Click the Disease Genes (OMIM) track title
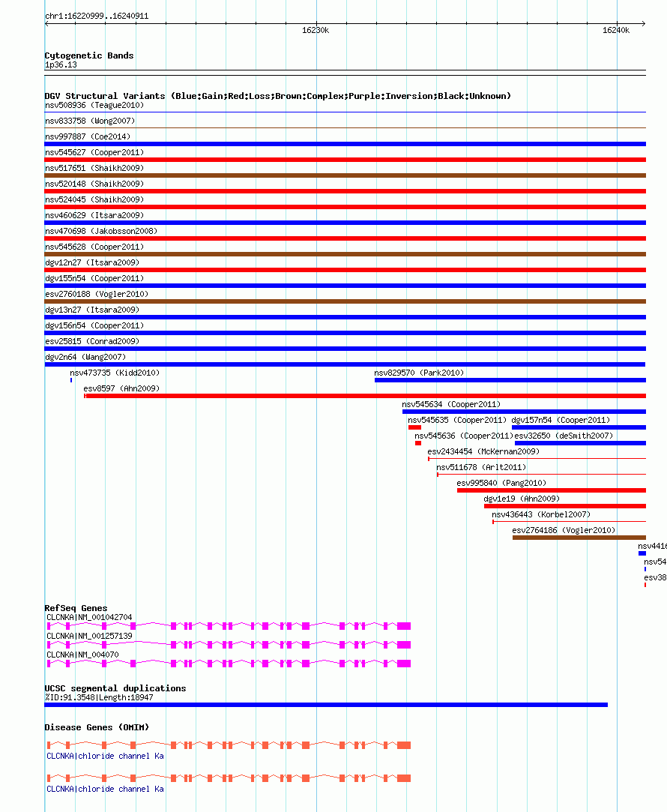The width and height of the screenshot is (667, 812). tap(97, 727)
